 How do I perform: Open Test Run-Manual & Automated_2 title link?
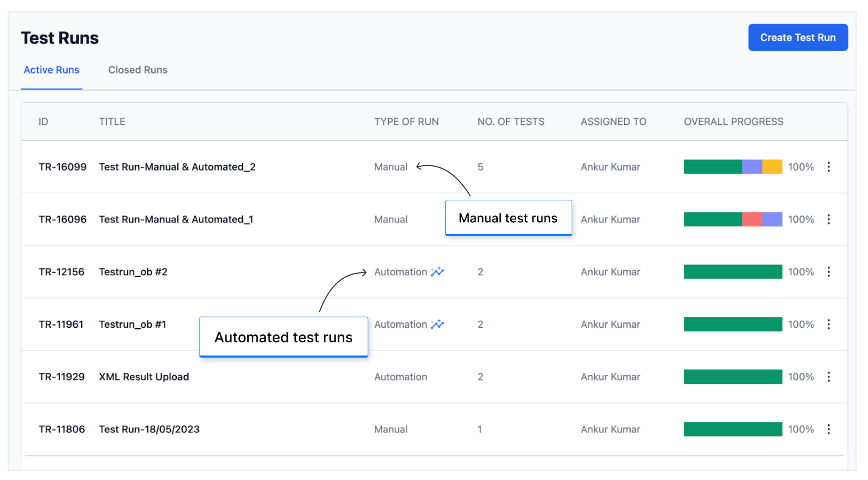point(177,167)
